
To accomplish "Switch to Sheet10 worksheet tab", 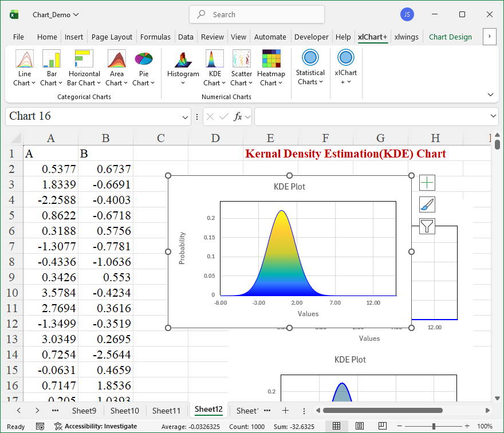I will (x=124, y=410).
